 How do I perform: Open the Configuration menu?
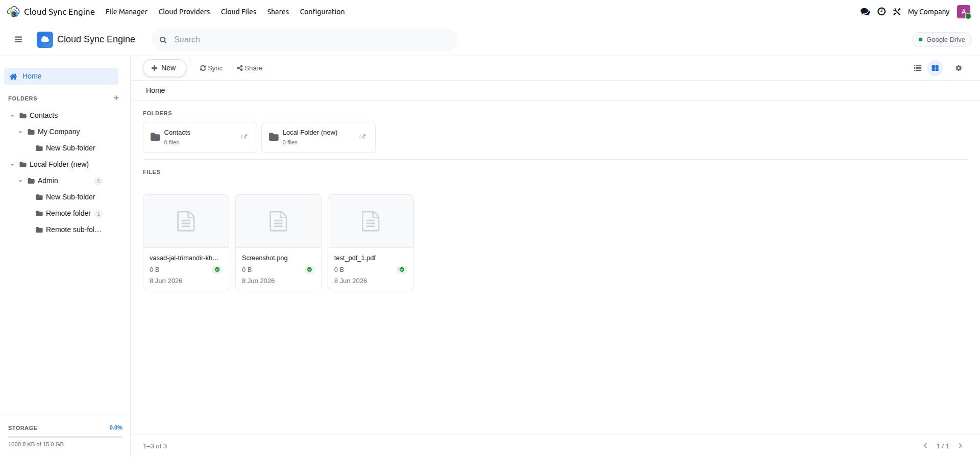[x=322, y=12]
